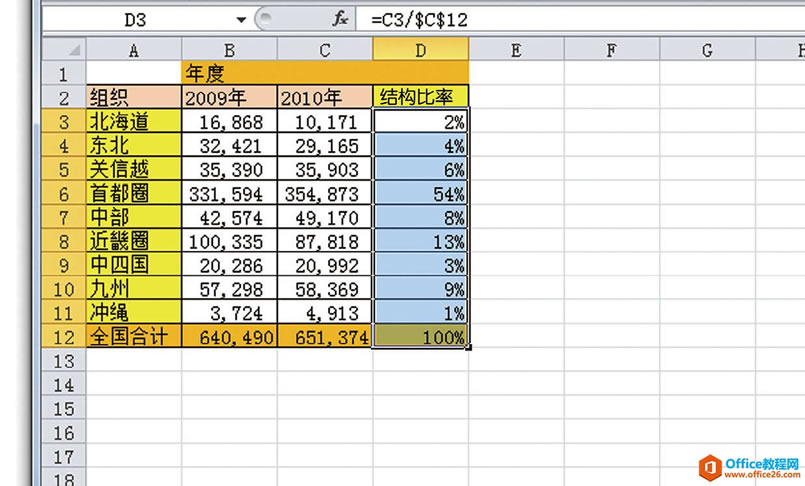The height and width of the screenshot is (486, 805).
Task: Click the cell containing 87,818
Action: point(324,241)
